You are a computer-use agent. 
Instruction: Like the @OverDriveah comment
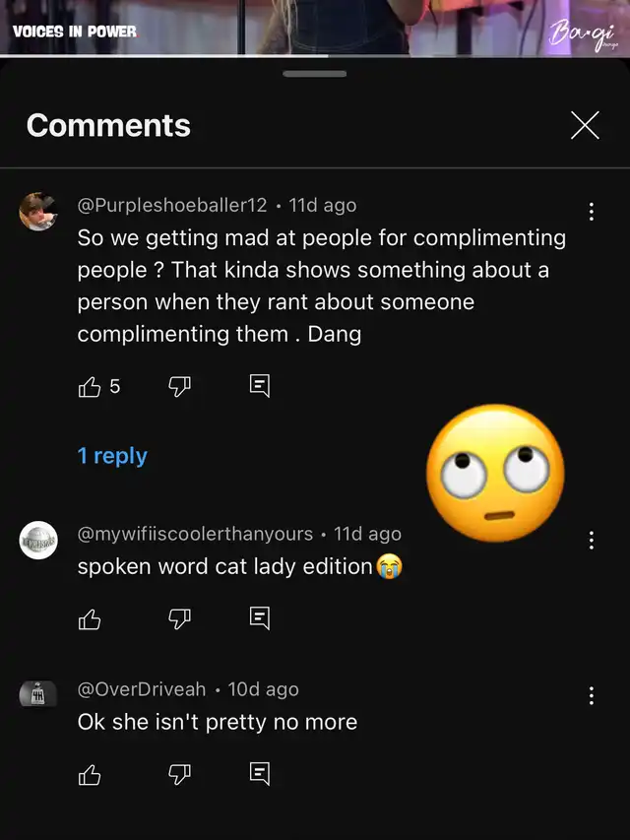[90, 774]
